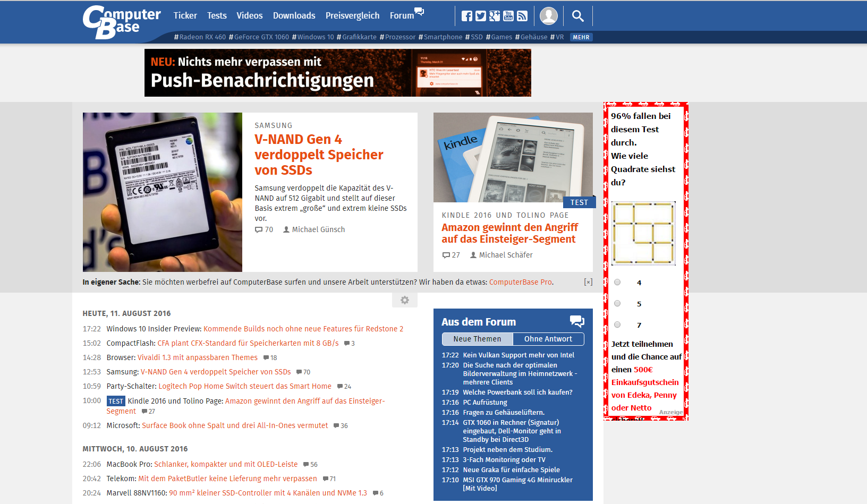Open forum thread 'PC Aufrüstung'
This screenshot has width=867, height=504.
tap(485, 402)
